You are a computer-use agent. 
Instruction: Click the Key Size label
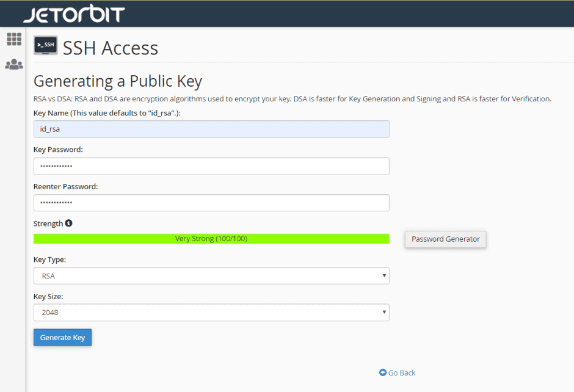48,297
